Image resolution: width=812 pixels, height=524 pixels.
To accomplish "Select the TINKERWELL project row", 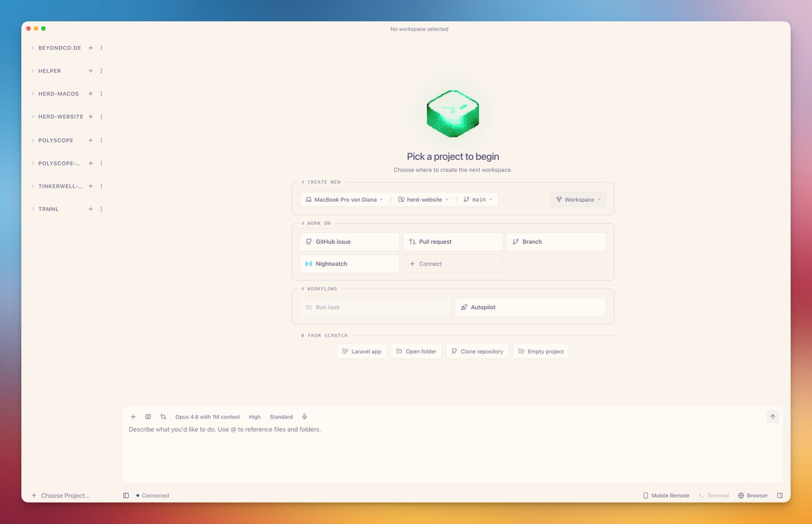I will point(60,186).
